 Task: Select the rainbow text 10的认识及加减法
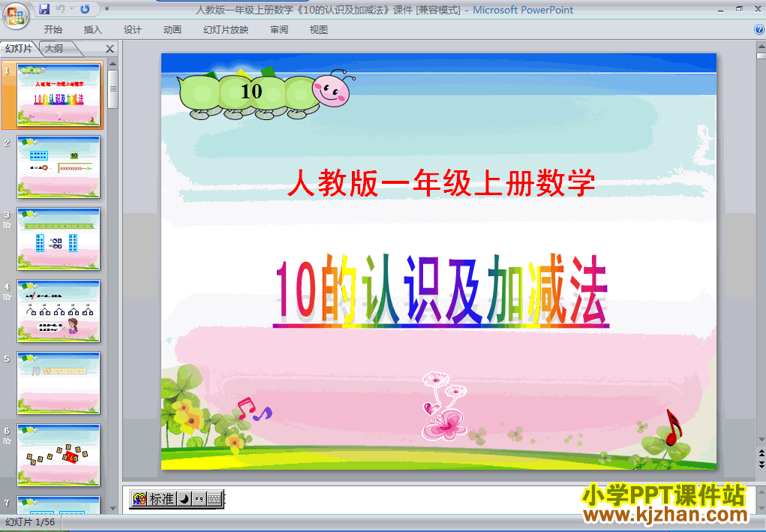[441, 290]
